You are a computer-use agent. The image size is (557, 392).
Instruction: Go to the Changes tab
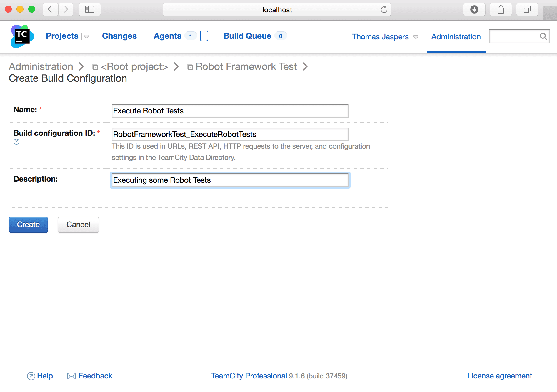tap(119, 36)
